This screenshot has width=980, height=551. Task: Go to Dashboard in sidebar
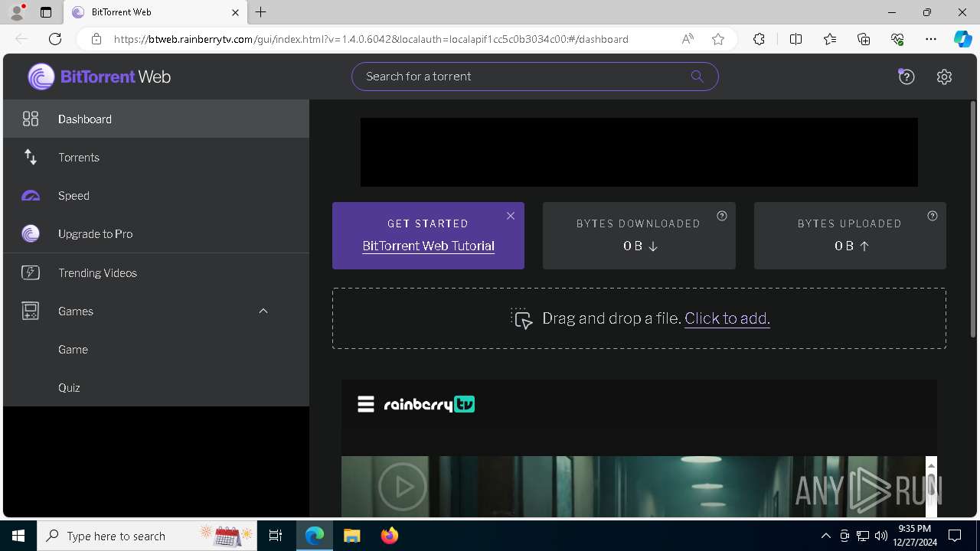[156, 119]
